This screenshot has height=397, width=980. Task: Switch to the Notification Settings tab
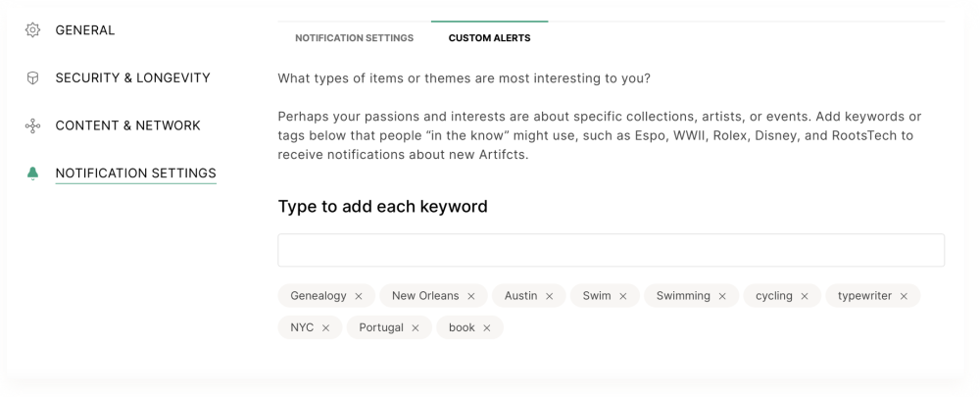point(355,38)
